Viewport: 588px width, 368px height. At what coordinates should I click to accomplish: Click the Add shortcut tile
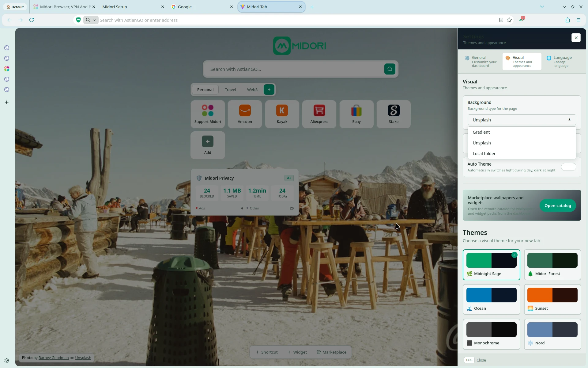tap(208, 145)
